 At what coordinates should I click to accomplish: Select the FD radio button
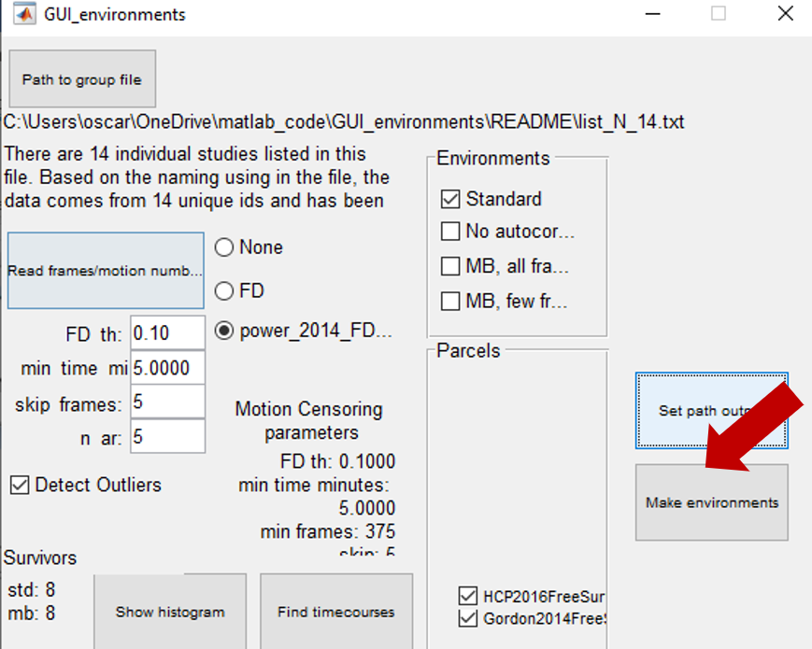click(224, 290)
